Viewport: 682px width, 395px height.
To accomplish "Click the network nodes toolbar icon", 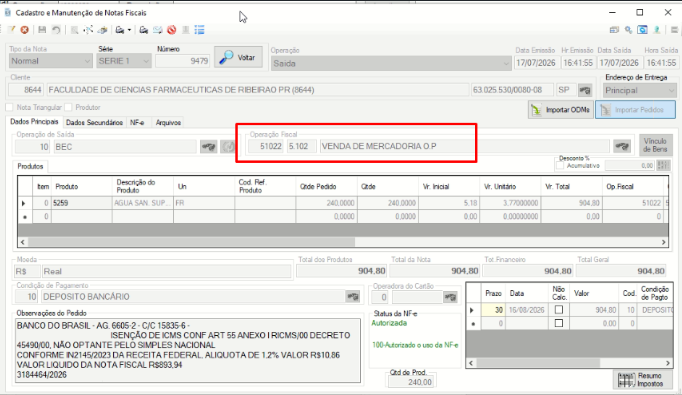I will click(88, 30).
